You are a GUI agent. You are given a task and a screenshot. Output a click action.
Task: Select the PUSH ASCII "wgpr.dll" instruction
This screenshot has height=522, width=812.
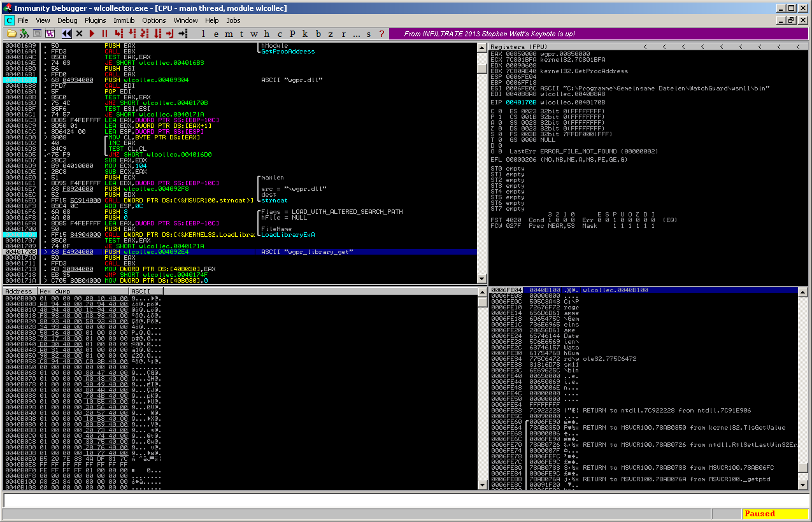coord(240,80)
